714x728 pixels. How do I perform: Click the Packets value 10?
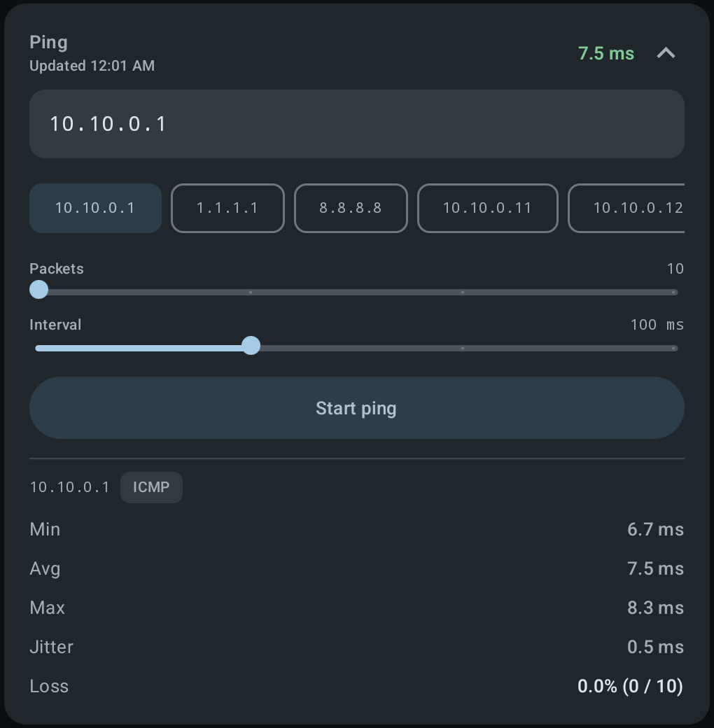point(675,268)
